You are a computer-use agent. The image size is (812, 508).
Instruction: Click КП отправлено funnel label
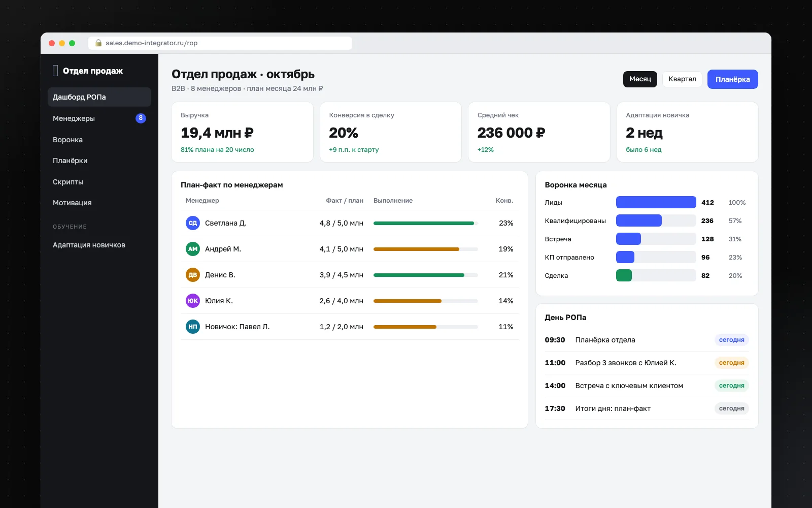point(569,258)
